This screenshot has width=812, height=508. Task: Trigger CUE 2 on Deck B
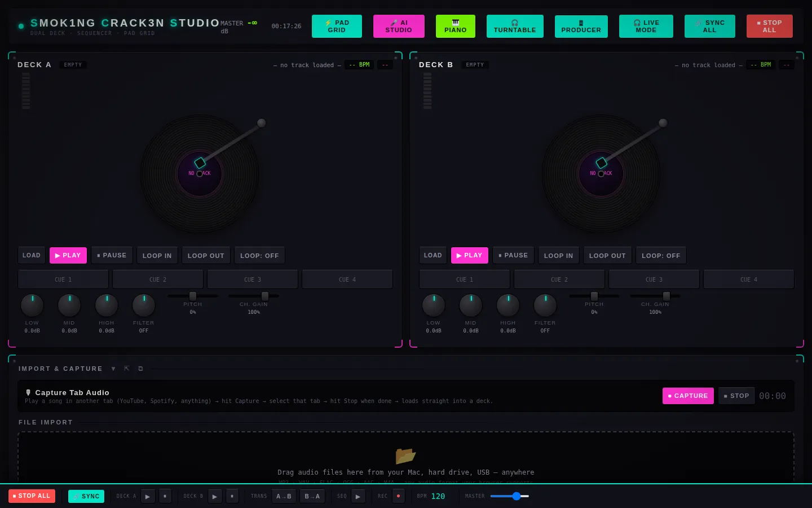pyautogui.click(x=559, y=279)
